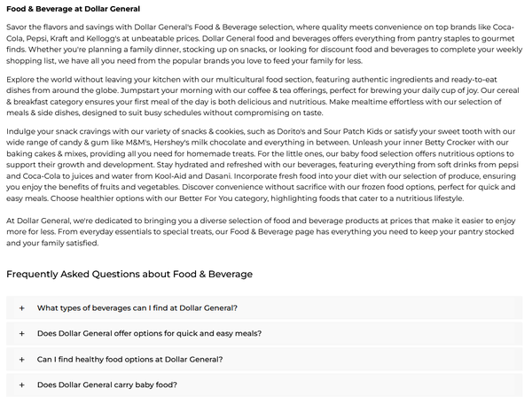
Task: Click the plus icon beside the baby food question
Action: pyautogui.click(x=21, y=385)
